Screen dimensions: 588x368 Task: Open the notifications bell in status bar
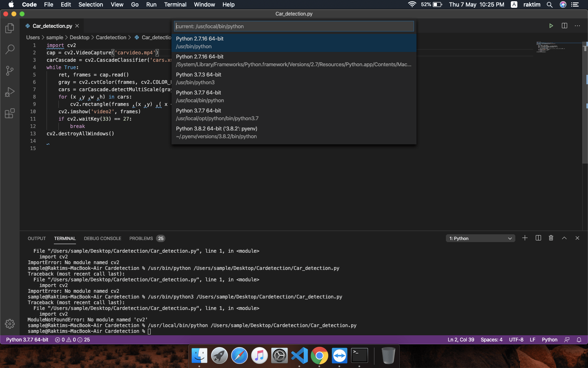pos(579,340)
